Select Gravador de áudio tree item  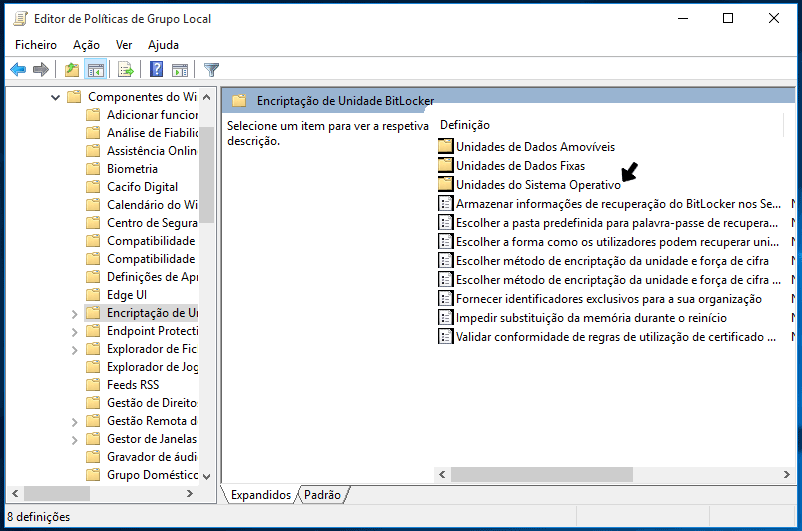coord(152,457)
